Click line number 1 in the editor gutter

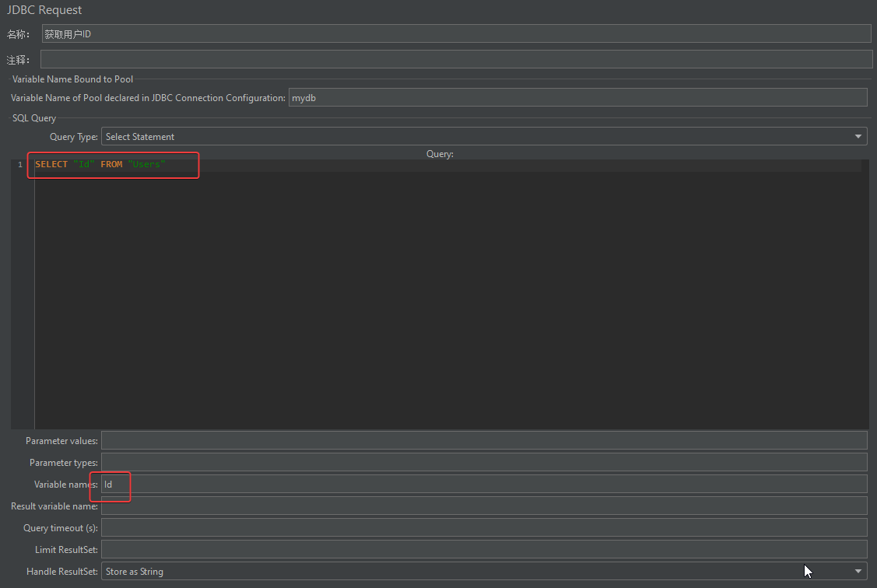coord(20,165)
